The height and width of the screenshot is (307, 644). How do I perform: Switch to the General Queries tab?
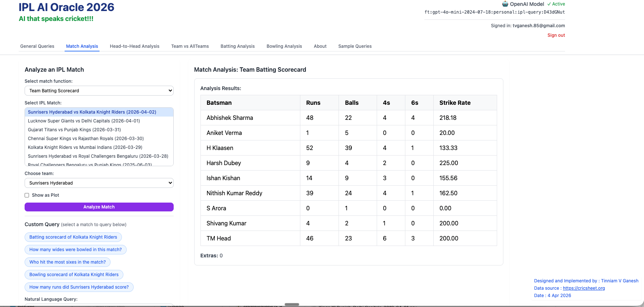click(x=37, y=46)
